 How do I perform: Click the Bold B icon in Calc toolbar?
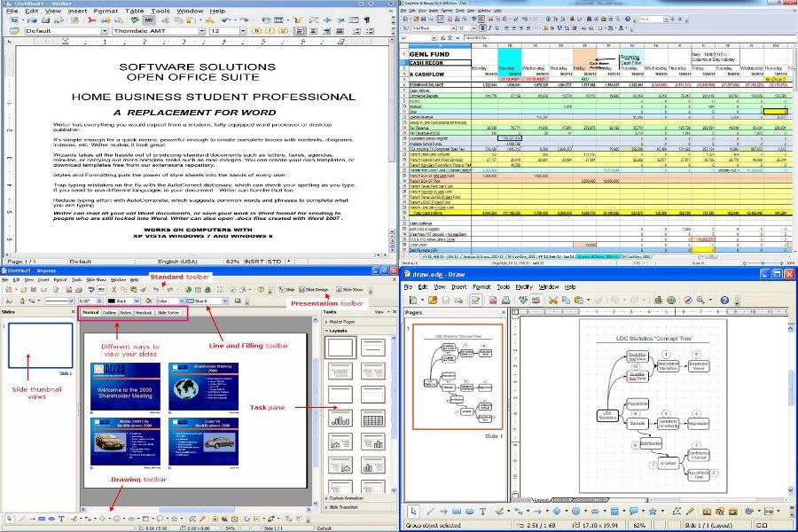tap(482, 28)
